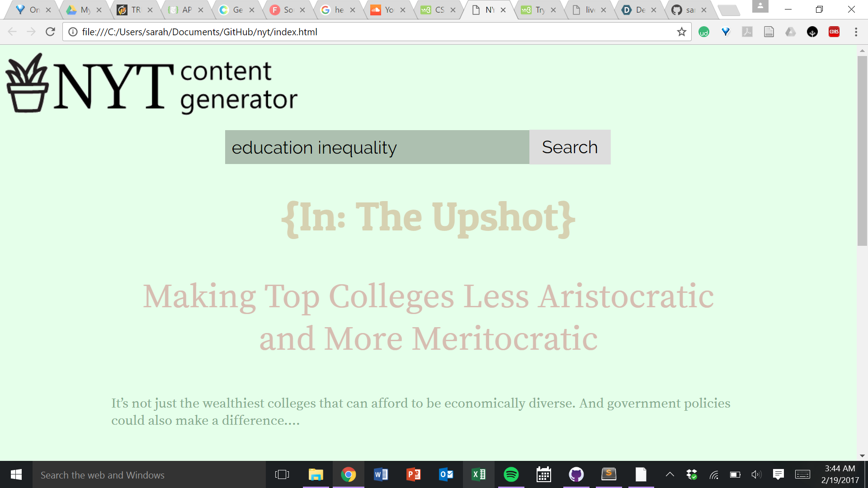The height and width of the screenshot is (488, 868).
Task: Open the volume control
Action: click(756, 474)
